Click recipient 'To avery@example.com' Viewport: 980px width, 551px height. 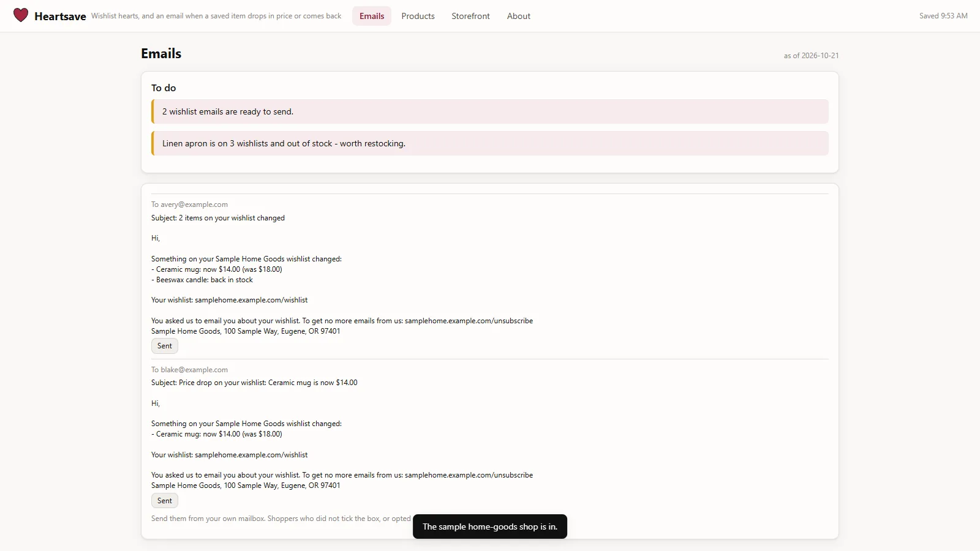[x=189, y=204]
